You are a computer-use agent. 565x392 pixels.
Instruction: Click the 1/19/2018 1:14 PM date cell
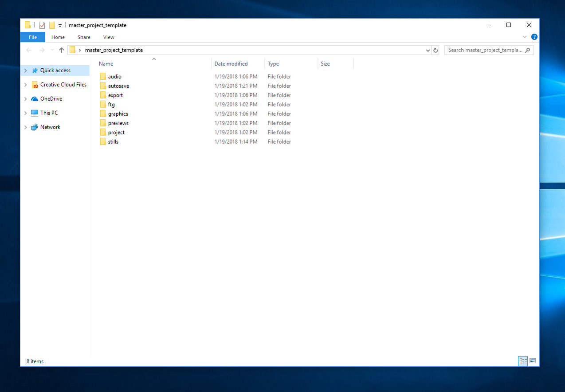pos(236,142)
